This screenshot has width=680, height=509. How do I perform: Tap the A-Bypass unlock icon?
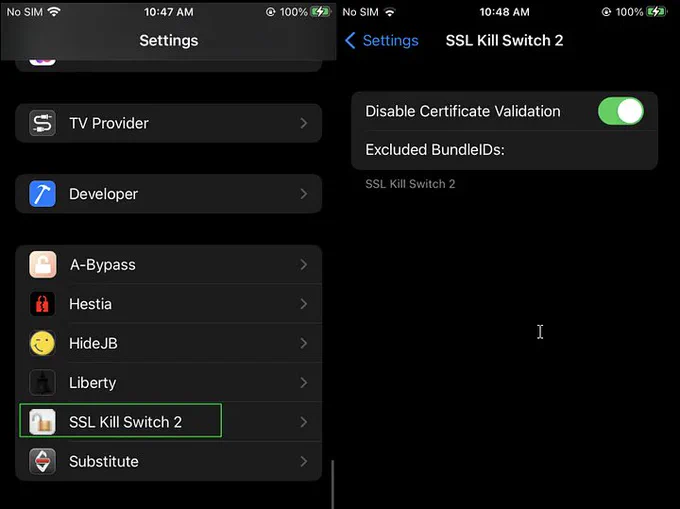click(x=42, y=264)
